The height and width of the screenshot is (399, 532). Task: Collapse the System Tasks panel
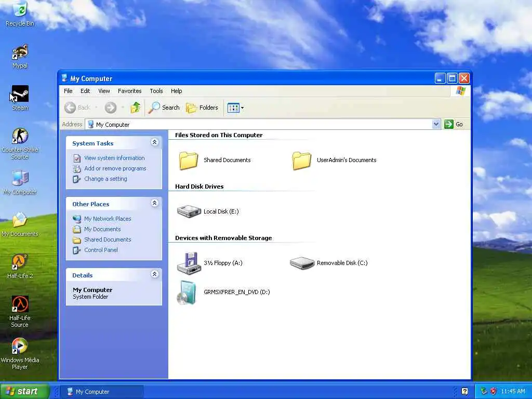click(155, 142)
